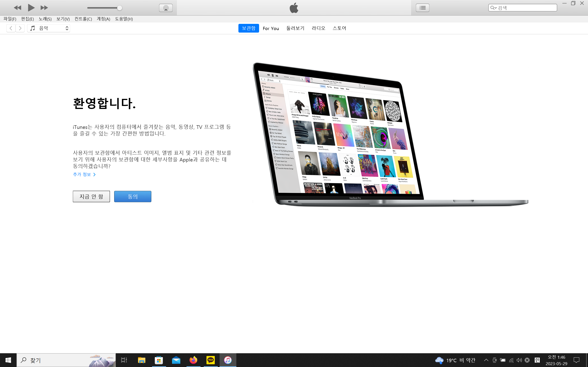Click the 지금 안 함 button
Image resolution: width=588 pixels, height=367 pixels.
click(91, 196)
